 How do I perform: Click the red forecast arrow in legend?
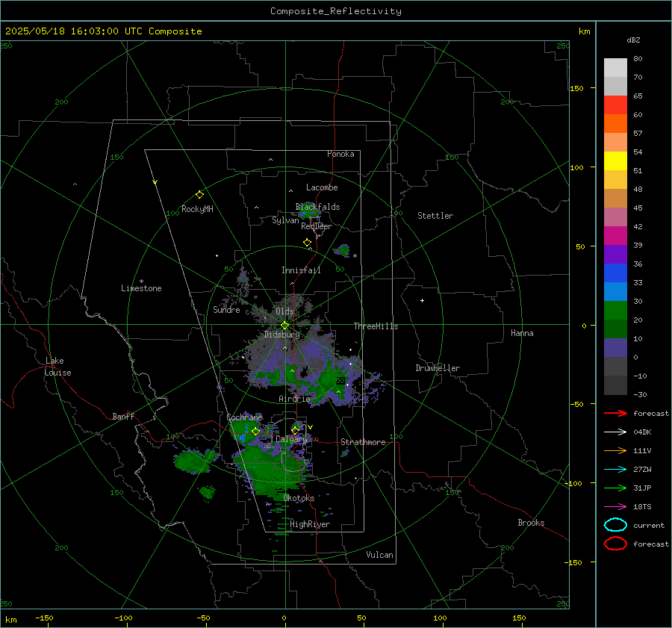click(615, 413)
